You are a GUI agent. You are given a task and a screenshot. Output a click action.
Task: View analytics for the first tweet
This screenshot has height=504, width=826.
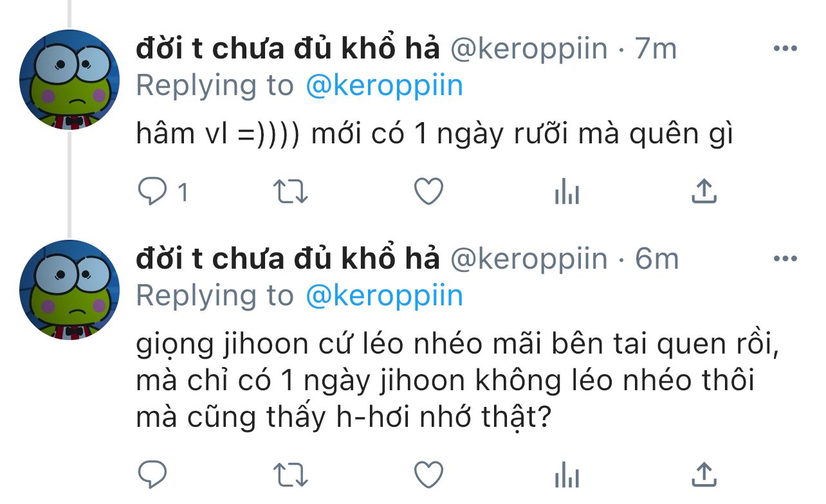tap(567, 192)
